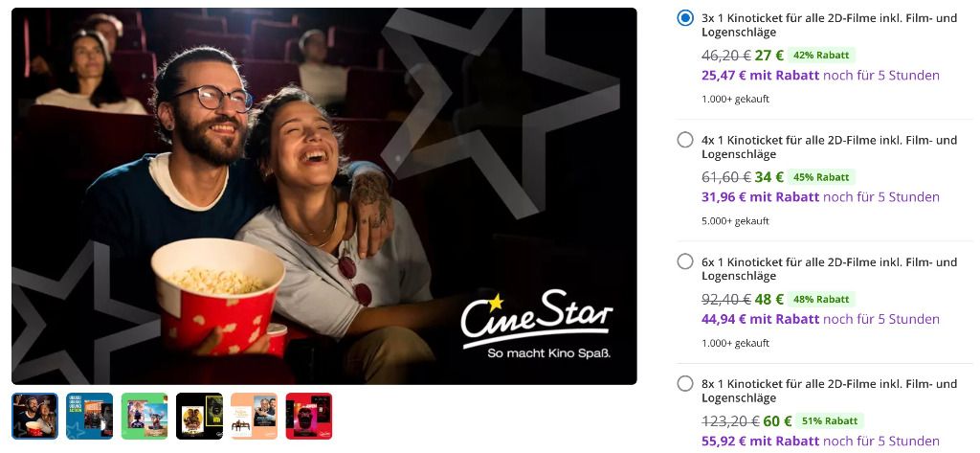Click the 44,94 € mit Rabatt offer text
Image resolution: width=980 pixels, height=453 pixels.
pos(761,319)
